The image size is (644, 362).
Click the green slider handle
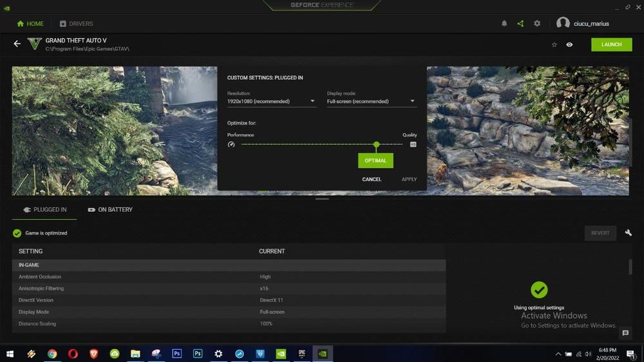[376, 144]
